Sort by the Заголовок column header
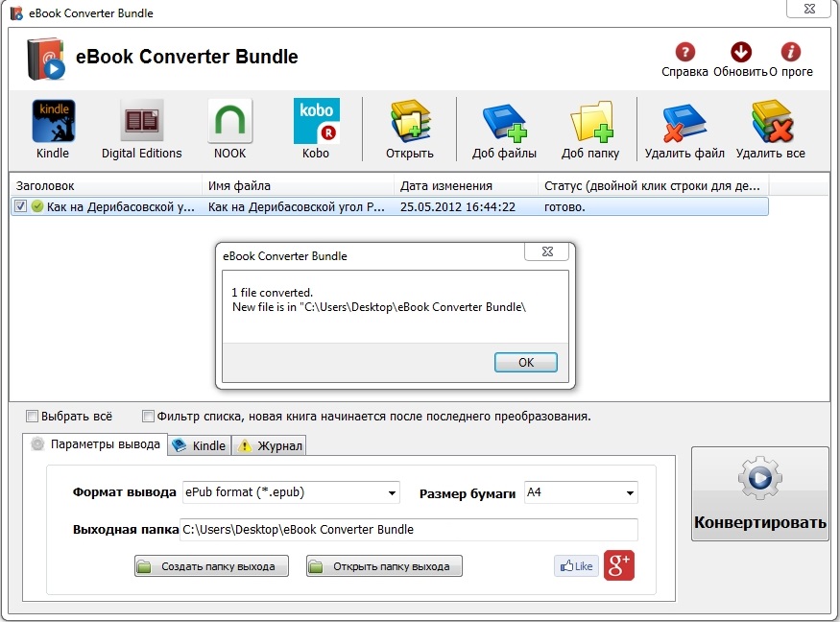Image resolution: width=840 pixels, height=622 pixels. point(106,186)
